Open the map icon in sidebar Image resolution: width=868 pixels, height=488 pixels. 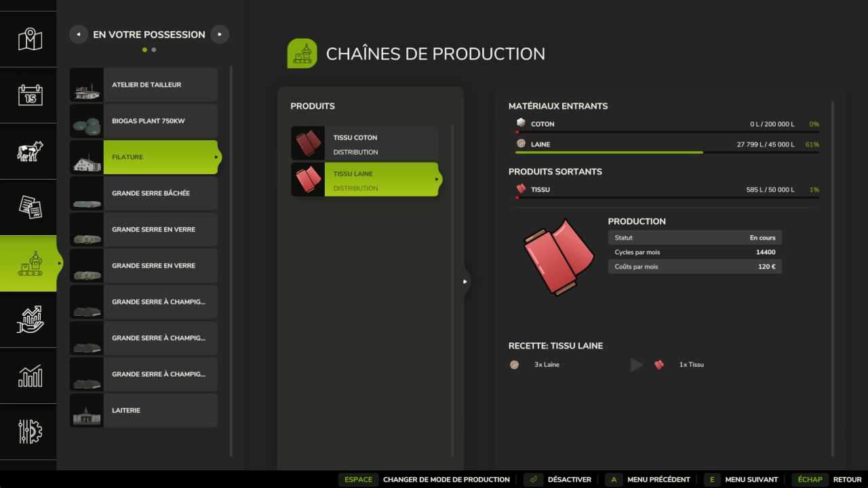click(x=29, y=39)
